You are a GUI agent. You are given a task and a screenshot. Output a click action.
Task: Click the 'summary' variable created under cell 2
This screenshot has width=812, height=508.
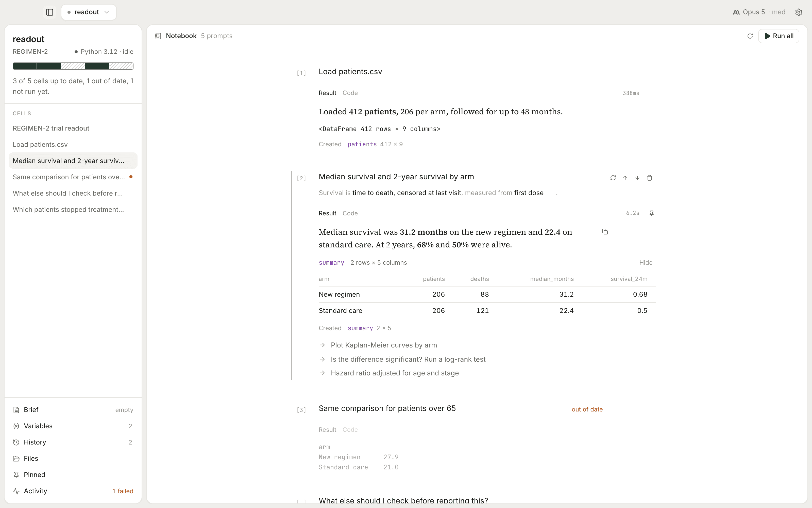[x=360, y=328]
